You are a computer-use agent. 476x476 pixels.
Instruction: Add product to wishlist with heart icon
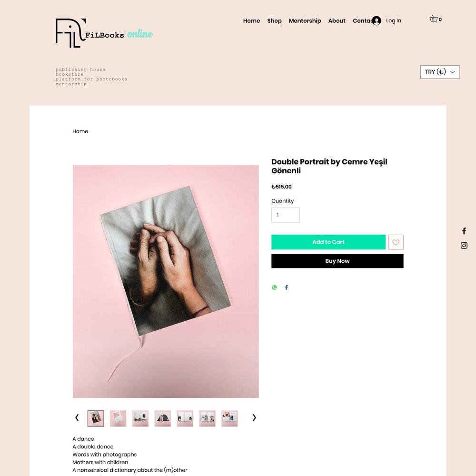point(396,242)
